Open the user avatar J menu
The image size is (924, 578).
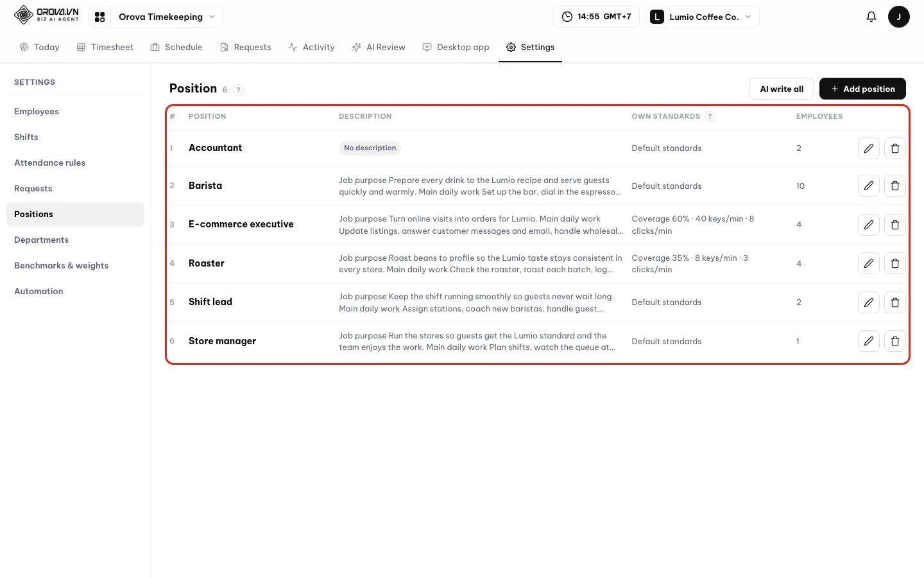click(x=898, y=17)
